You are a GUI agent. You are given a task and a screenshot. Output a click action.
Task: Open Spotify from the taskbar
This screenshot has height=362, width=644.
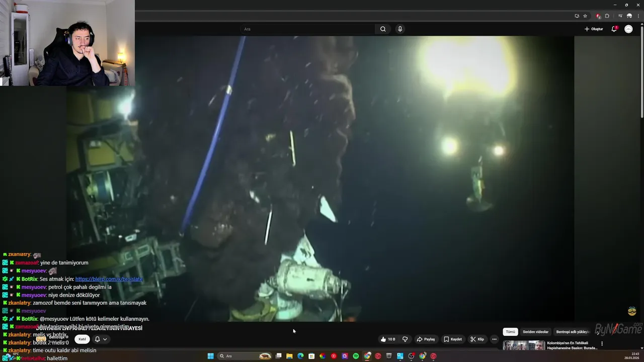click(356, 356)
